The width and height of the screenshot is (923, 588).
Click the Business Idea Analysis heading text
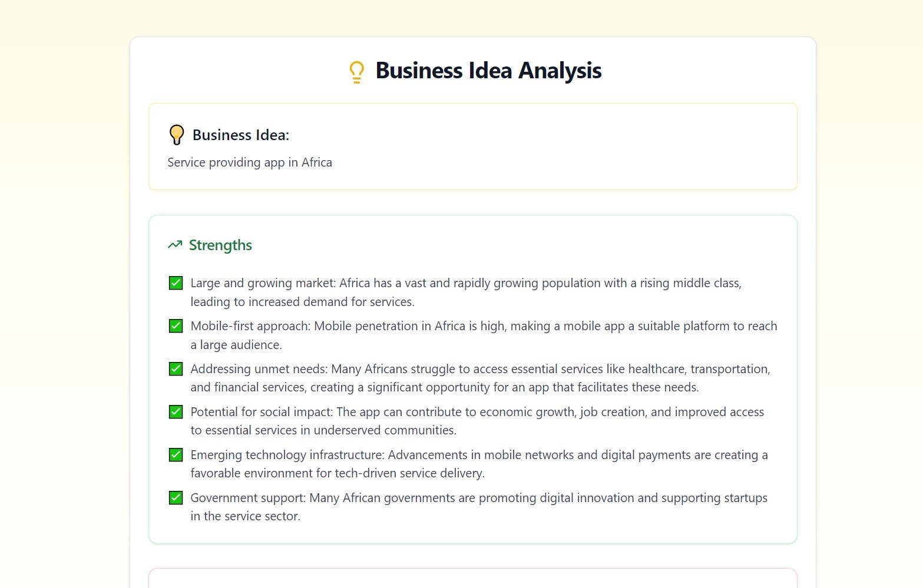pyautogui.click(x=488, y=71)
